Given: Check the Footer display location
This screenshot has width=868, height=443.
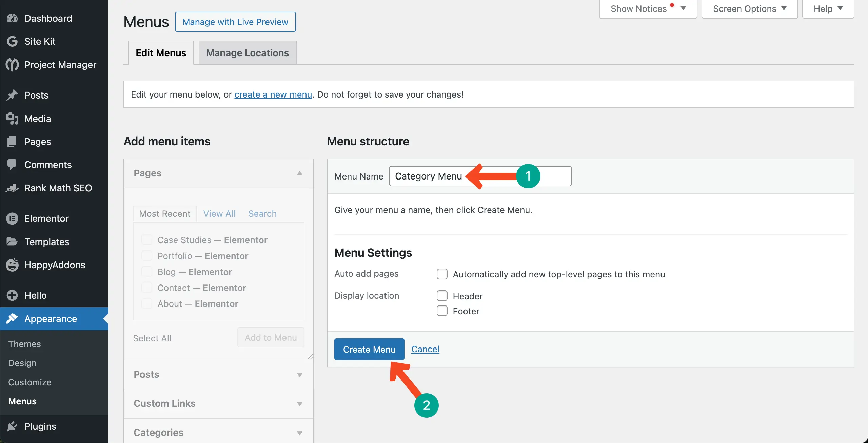Looking at the screenshot, I should click(442, 311).
